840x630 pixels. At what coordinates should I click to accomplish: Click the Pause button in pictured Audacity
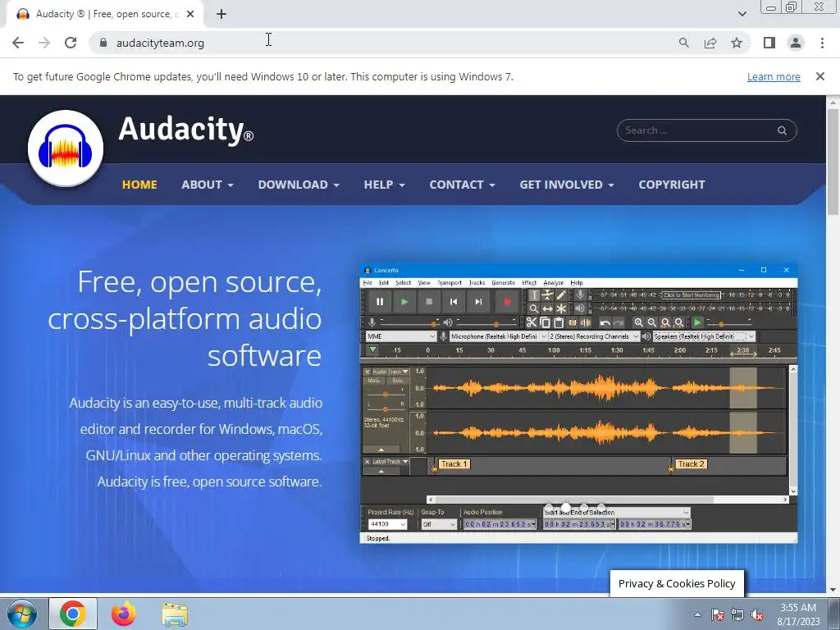coord(380,302)
